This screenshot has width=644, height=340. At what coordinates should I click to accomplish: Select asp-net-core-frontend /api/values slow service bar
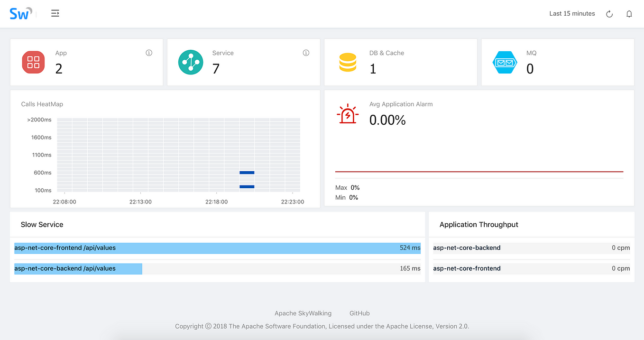coord(217,248)
